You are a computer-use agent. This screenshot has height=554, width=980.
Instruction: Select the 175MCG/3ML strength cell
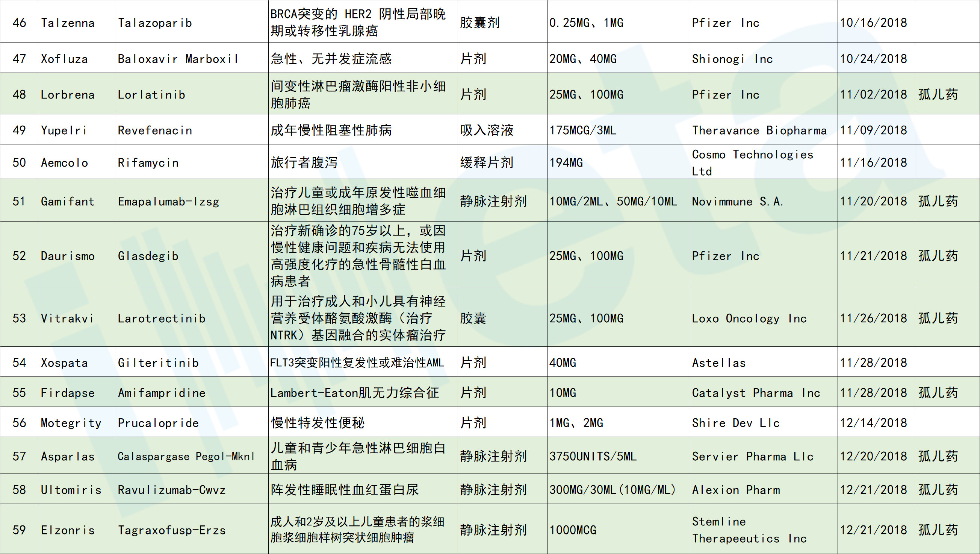pos(619,129)
